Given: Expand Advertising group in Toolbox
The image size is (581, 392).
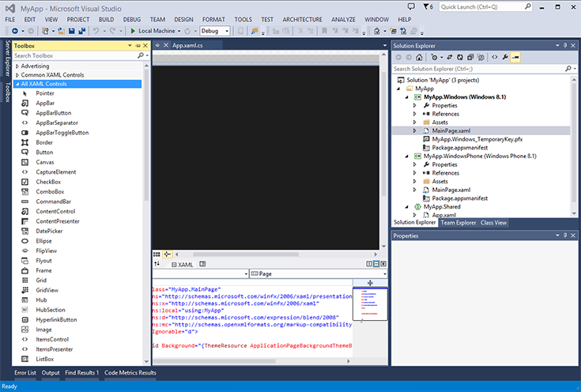Looking at the screenshot, I should [17, 66].
